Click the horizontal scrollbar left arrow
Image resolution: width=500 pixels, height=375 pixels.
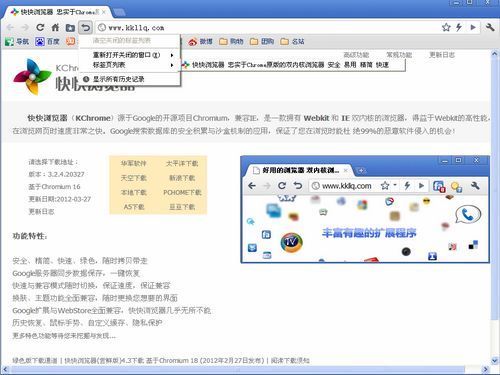click(x=5, y=369)
